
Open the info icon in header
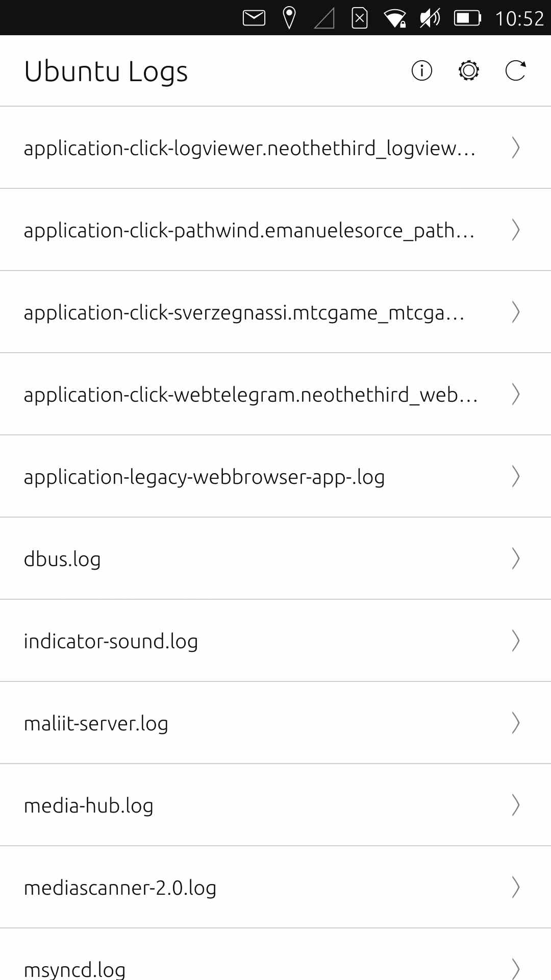pos(421,70)
